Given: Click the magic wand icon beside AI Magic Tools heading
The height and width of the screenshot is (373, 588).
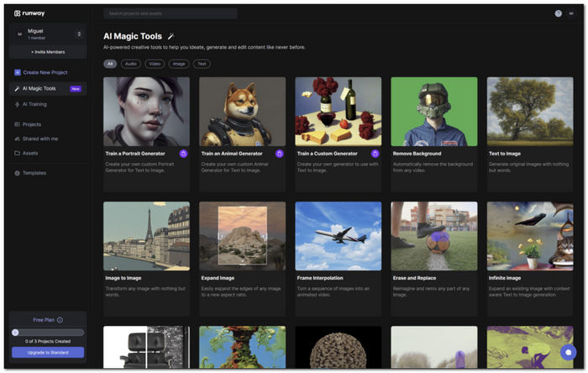Looking at the screenshot, I should (x=171, y=36).
